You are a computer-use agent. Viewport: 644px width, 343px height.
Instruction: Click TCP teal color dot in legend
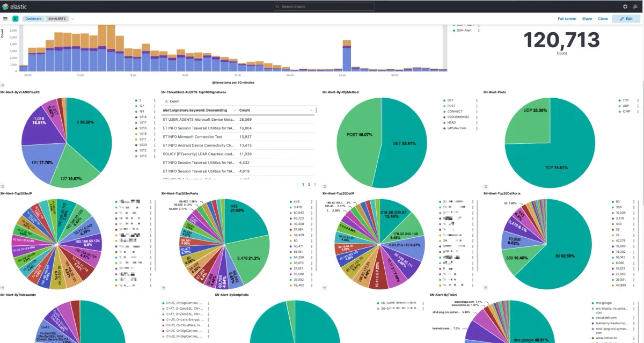pos(619,100)
